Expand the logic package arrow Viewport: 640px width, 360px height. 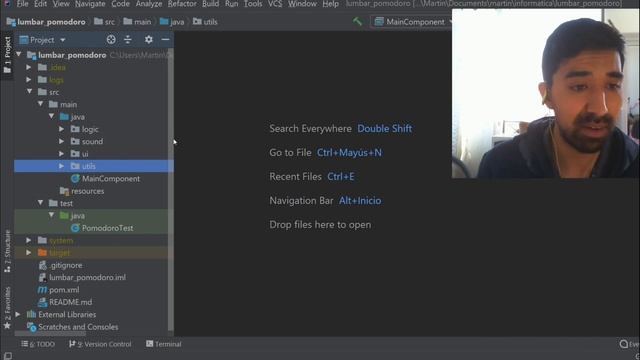(61, 129)
